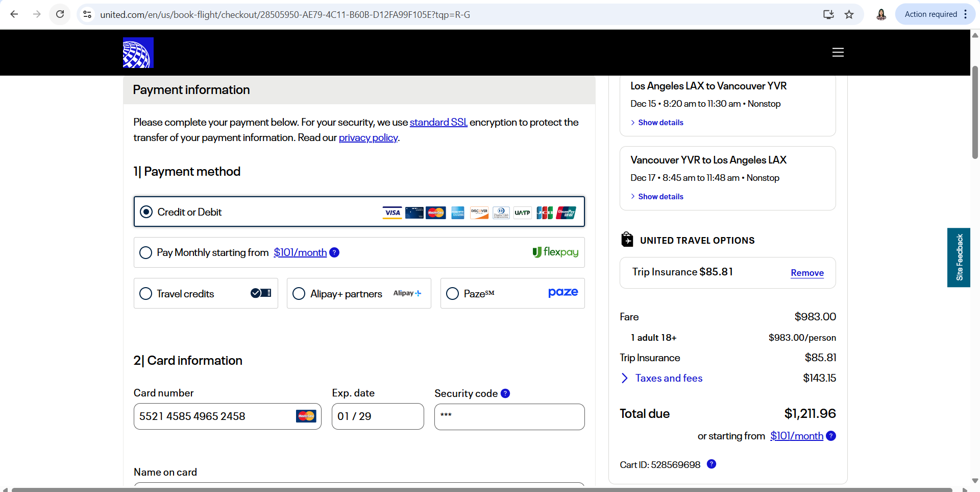980x492 pixels.
Task: Show details for Los Angeles to Vancouver flight
Action: [x=657, y=123]
